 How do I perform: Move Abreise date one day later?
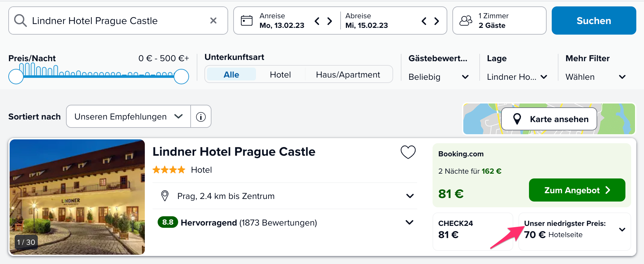pyautogui.click(x=436, y=21)
